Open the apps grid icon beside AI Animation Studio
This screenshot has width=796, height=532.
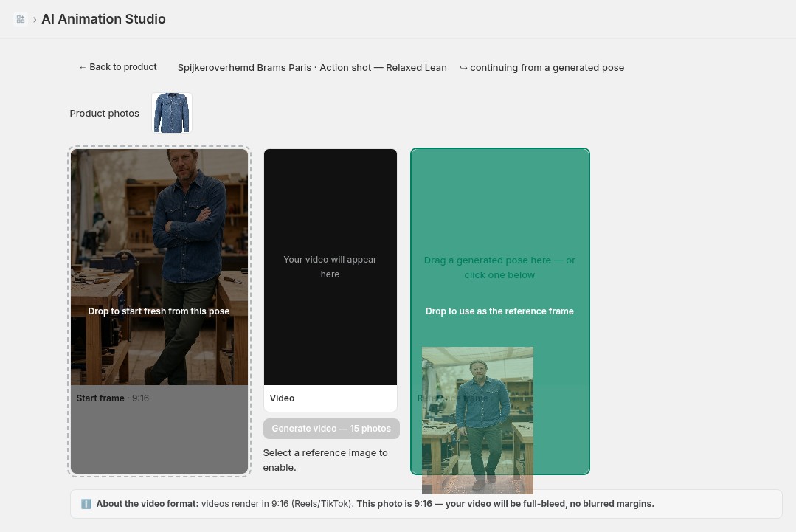point(21,19)
